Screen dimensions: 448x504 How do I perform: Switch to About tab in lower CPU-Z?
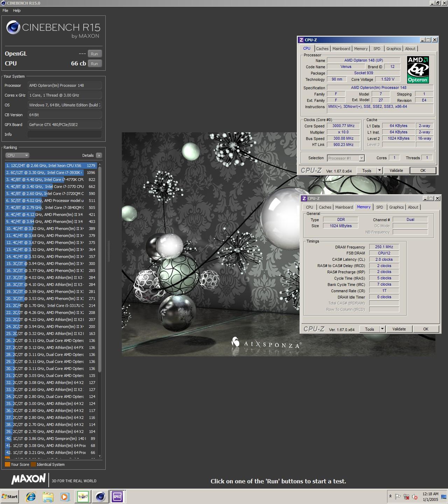click(x=413, y=207)
